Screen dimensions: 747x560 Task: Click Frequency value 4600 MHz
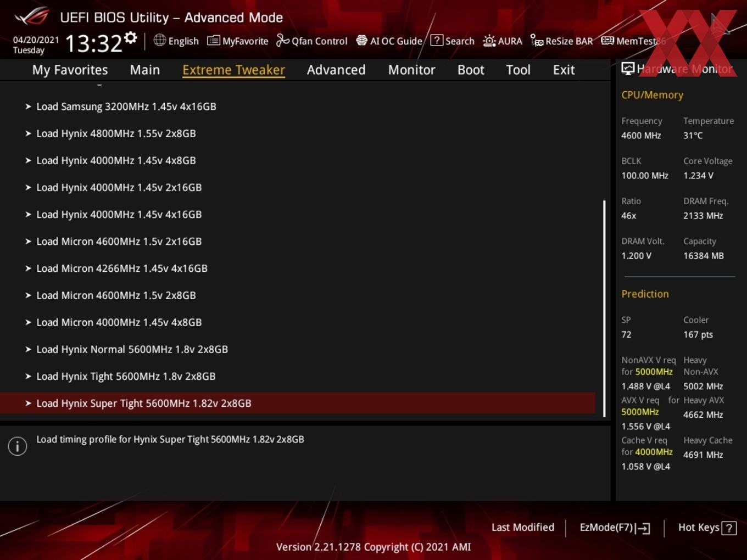tap(641, 135)
